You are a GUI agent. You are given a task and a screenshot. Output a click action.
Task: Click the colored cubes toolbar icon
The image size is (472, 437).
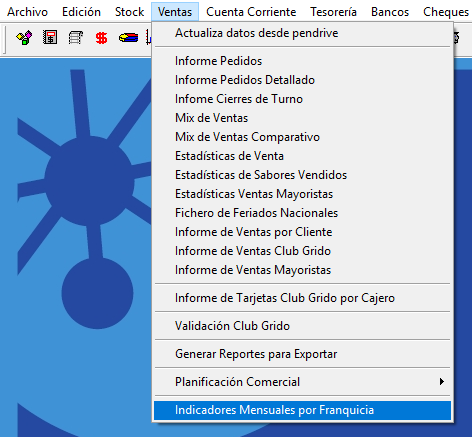click(24, 38)
